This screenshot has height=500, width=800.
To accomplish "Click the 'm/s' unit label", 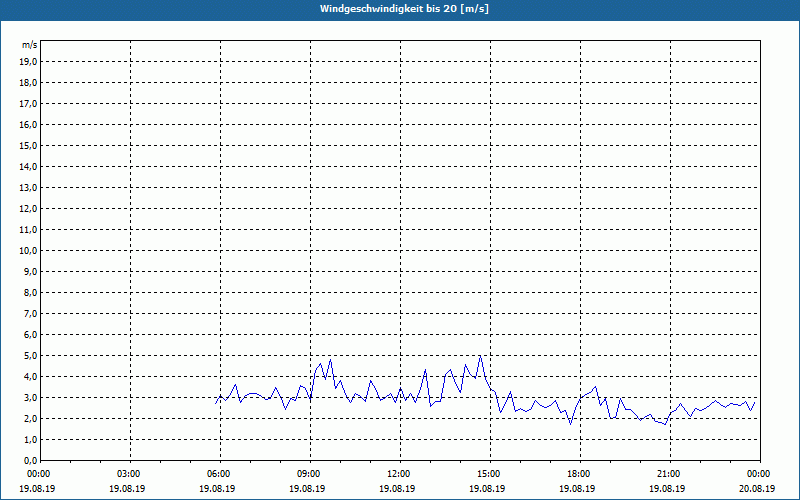I will [x=30, y=45].
